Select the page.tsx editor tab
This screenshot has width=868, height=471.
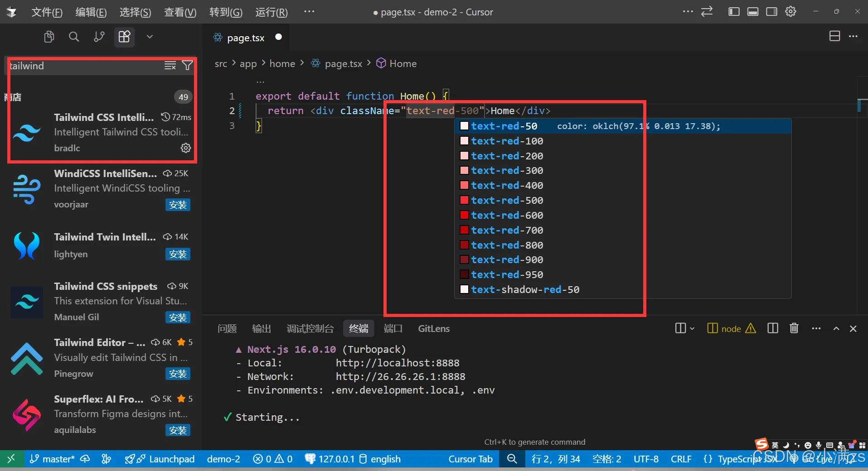coord(245,38)
